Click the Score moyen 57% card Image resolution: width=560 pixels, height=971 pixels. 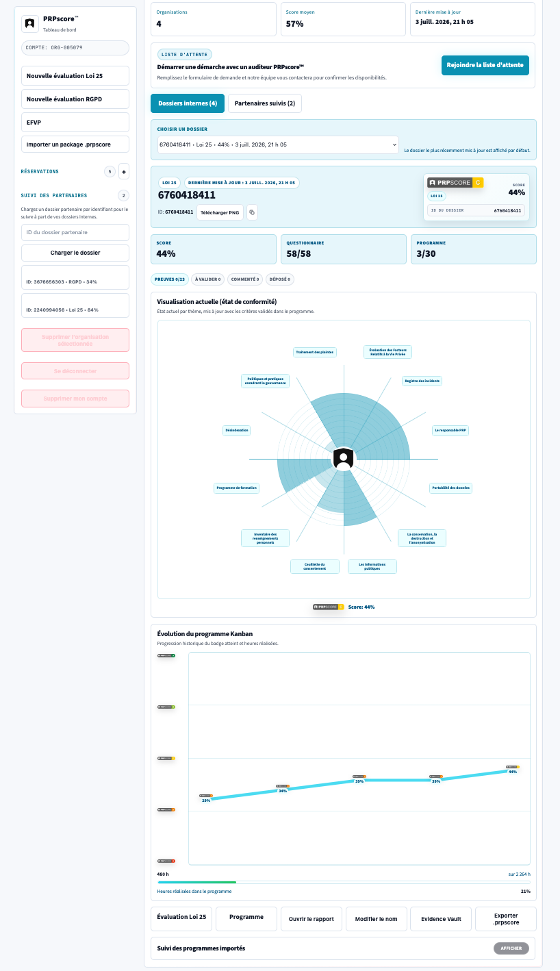tap(343, 19)
